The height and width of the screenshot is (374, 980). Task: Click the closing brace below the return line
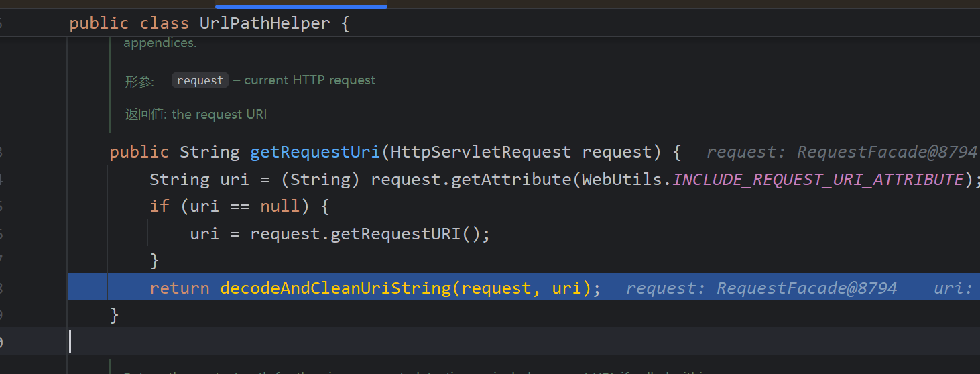tap(114, 315)
